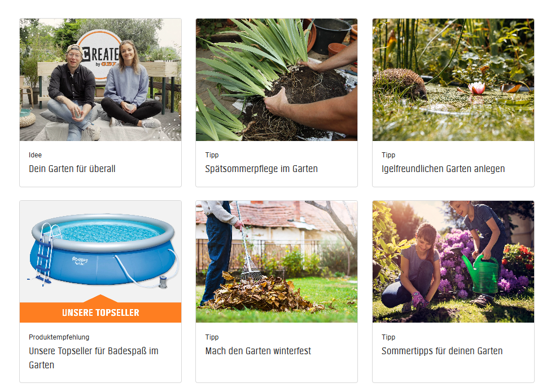The height and width of the screenshot is (392, 542).
Task: Open the CREATE by OBI video thumbnail
Action: pos(100,80)
